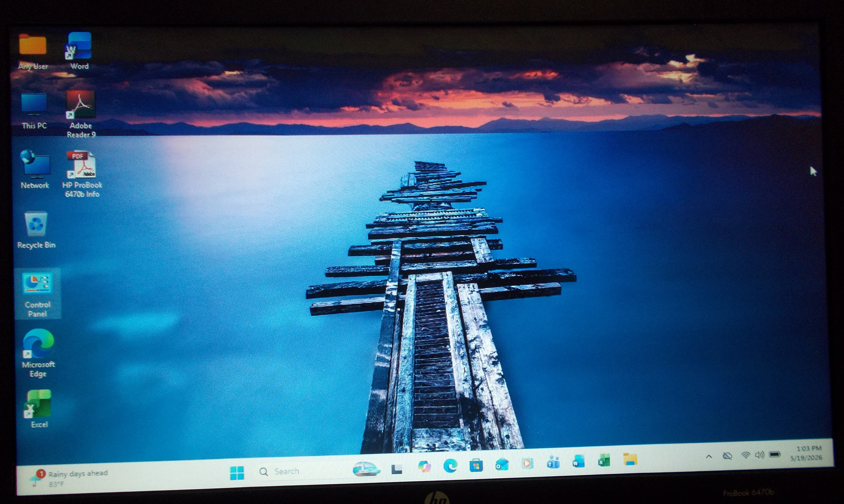The image size is (844, 504).
Task: Open the Control Panel desktop icon
Action: click(x=37, y=294)
